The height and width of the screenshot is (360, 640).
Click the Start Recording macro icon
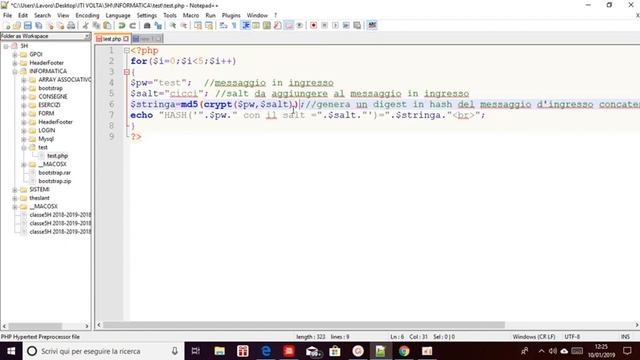point(313,26)
